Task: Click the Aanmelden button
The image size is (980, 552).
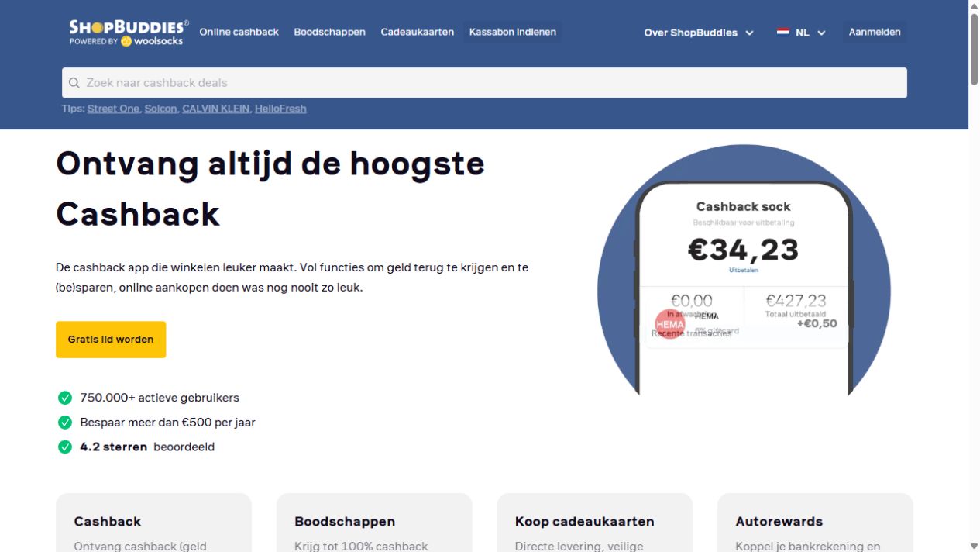Action: (874, 32)
